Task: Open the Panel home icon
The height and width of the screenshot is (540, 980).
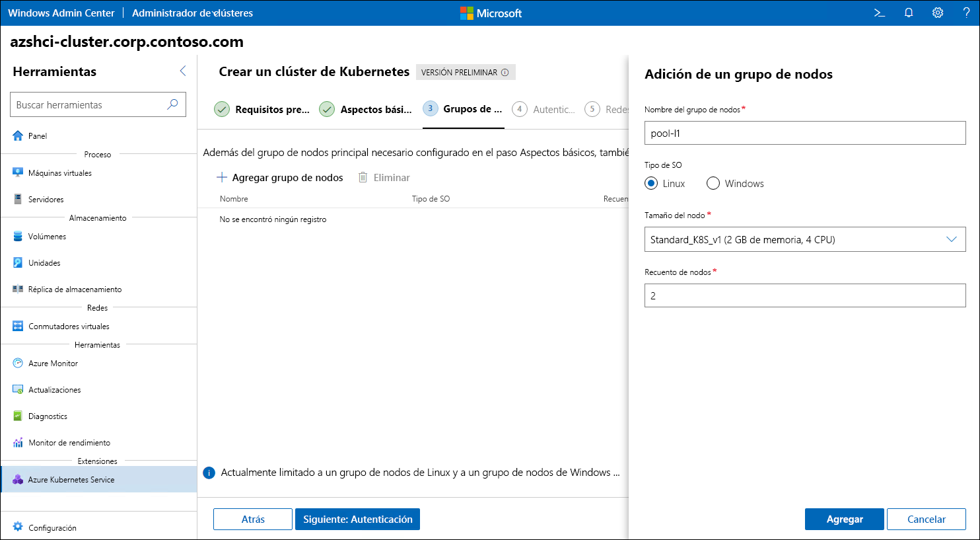Action: point(18,135)
